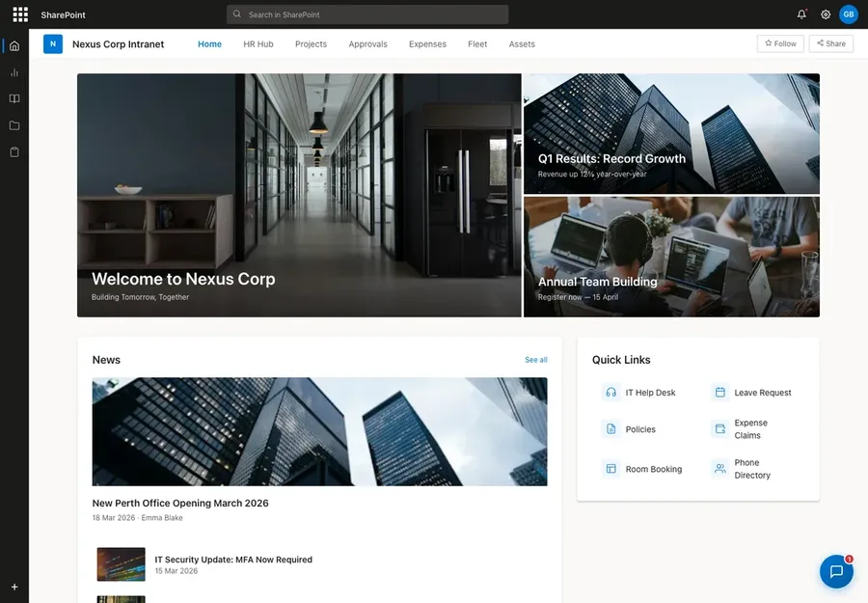Open the clipboard icon in sidebar
Screen dimensions: 868x603
tap(14, 152)
